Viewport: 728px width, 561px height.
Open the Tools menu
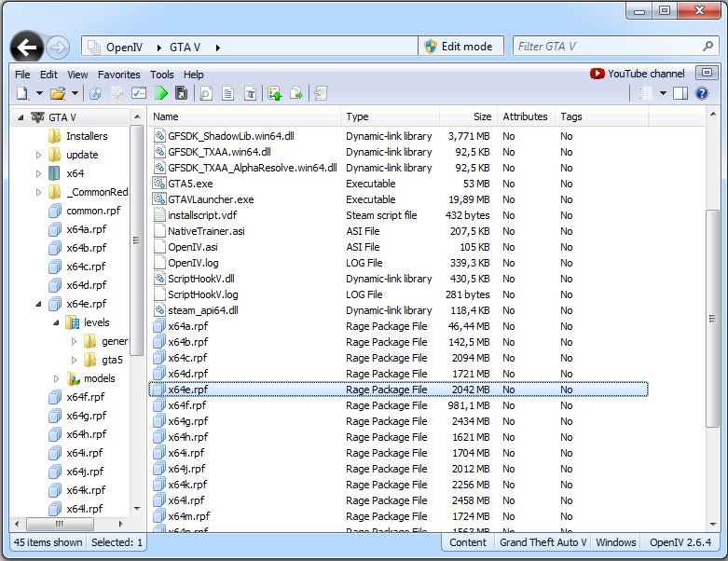(161, 75)
